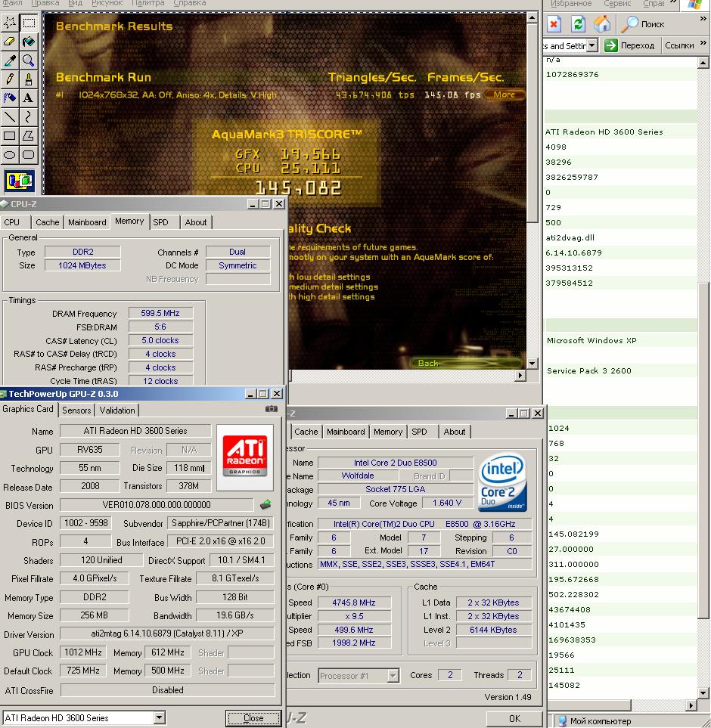Viewport: 711px width, 728px height.
Task: Choose the Brush tool in Paint
Action: (x=29, y=79)
